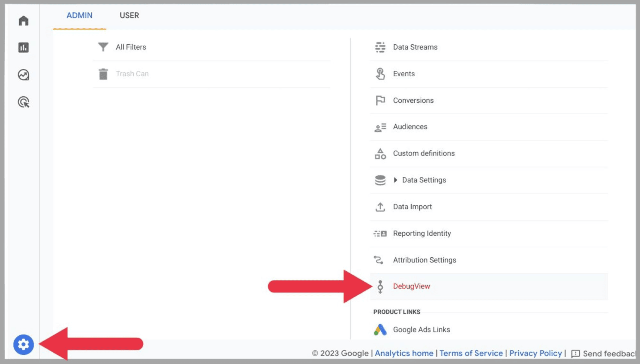Viewport: 640px width, 364px height.
Task: Click the All Filters funnel icon
Action: 103,47
